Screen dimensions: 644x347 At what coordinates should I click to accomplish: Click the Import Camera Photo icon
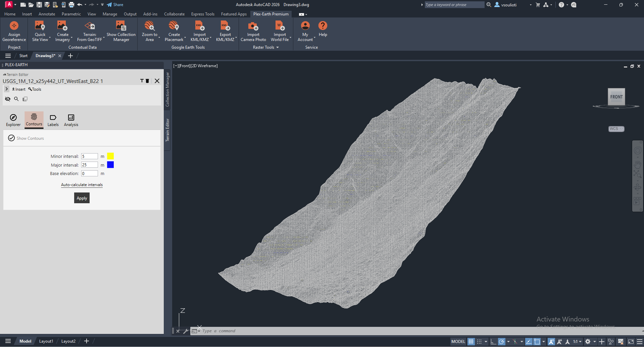click(253, 26)
